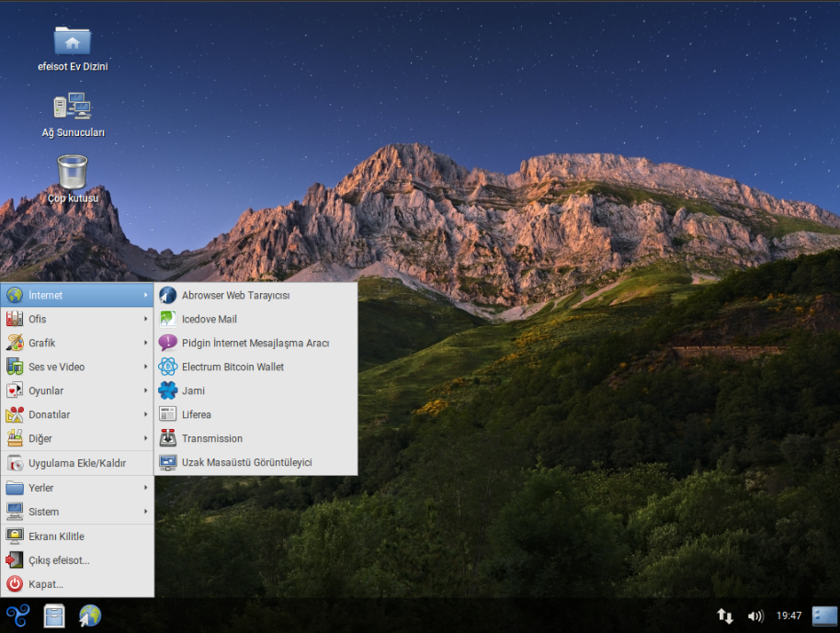The image size is (840, 633).
Task: Choose the Ekranı Kilitle menu text
Action: click(56, 536)
